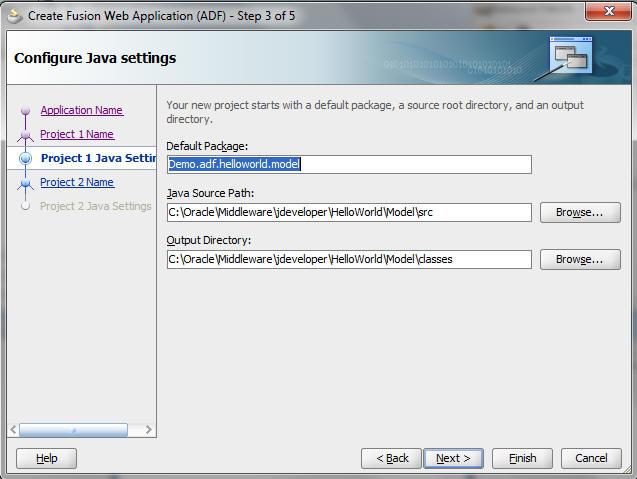Cancel the wizard
This screenshot has height=479, width=637.
tap(591, 458)
